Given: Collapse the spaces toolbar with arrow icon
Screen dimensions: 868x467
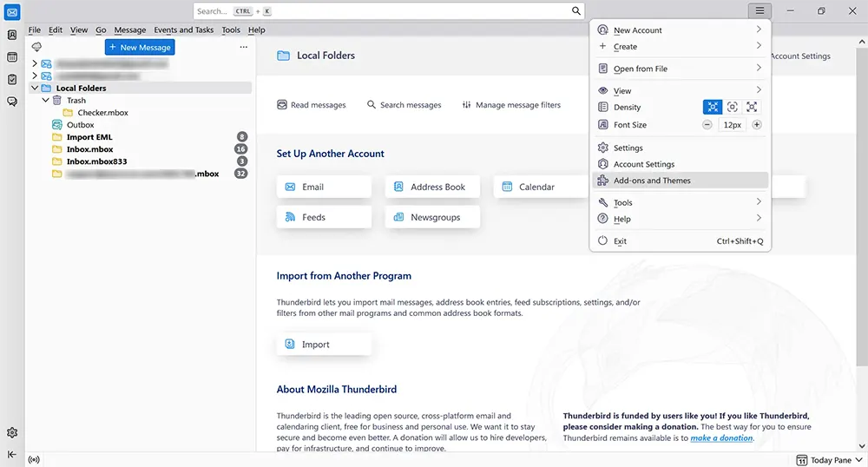Looking at the screenshot, I should click(12, 454).
